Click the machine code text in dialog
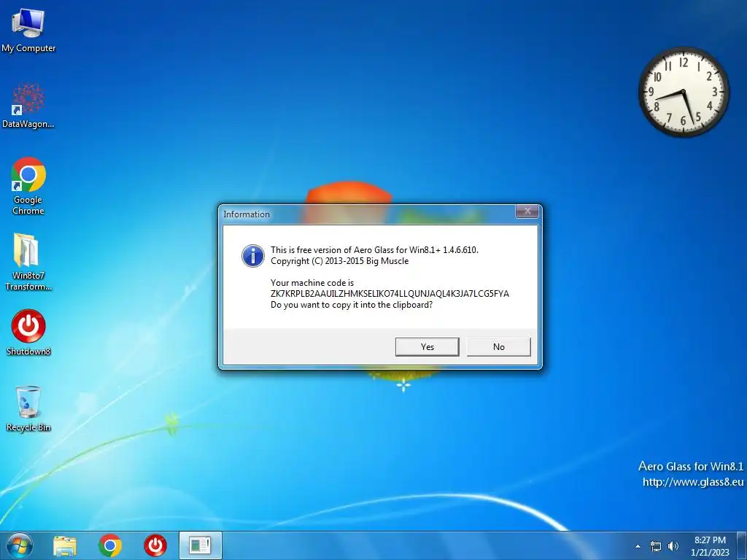 coord(390,294)
